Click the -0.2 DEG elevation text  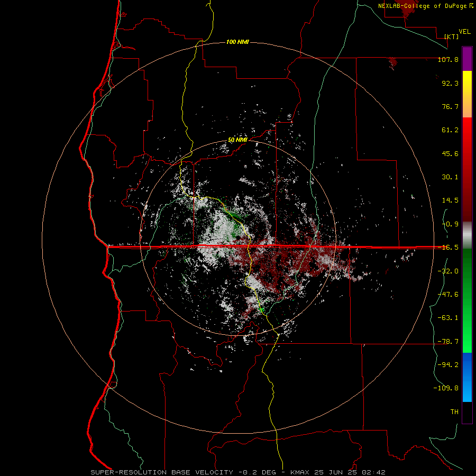click(x=257, y=472)
